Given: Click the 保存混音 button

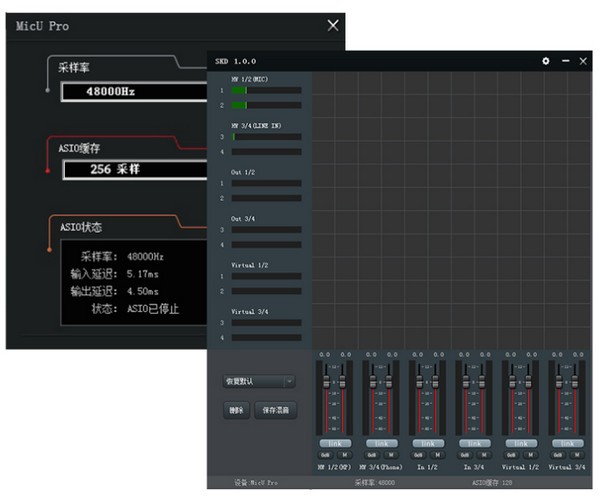Looking at the screenshot, I should coord(276,410).
